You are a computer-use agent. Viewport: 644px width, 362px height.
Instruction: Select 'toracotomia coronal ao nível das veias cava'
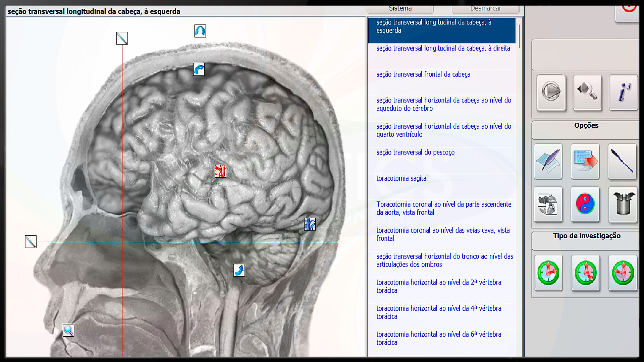[442, 238]
